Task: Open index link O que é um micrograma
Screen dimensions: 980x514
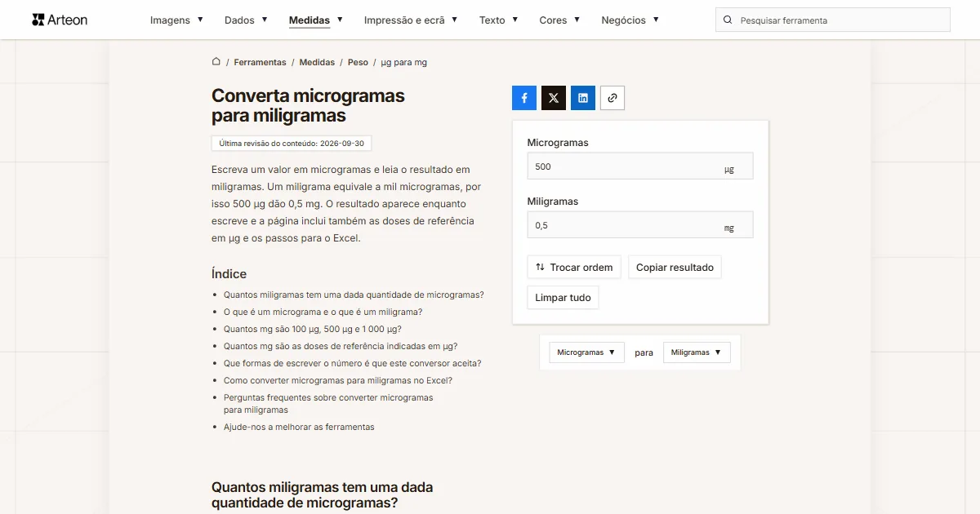Action: tap(323, 312)
